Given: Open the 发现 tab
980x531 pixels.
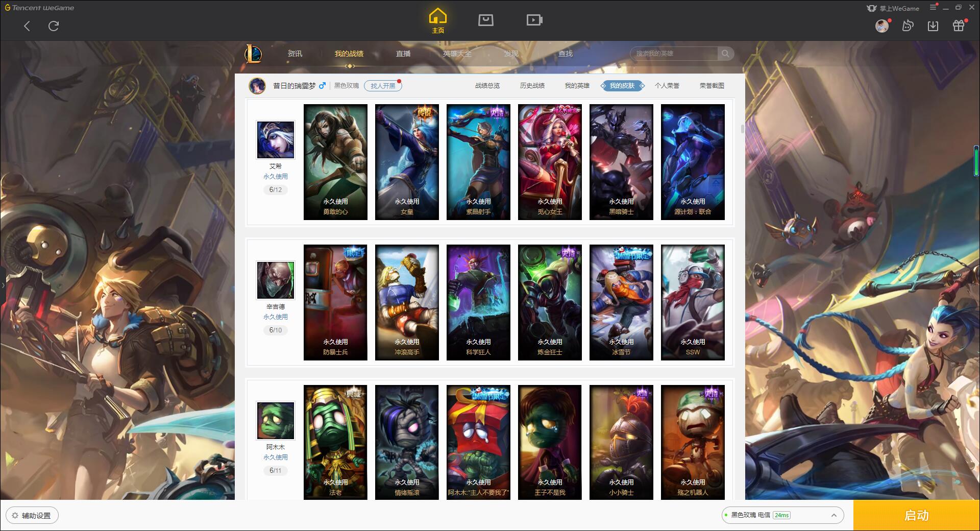Looking at the screenshot, I should 511,54.
